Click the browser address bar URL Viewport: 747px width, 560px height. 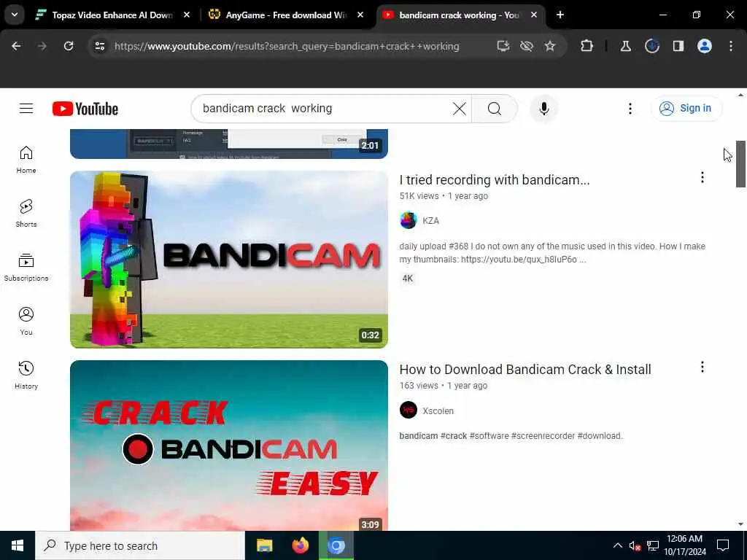(x=287, y=46)
